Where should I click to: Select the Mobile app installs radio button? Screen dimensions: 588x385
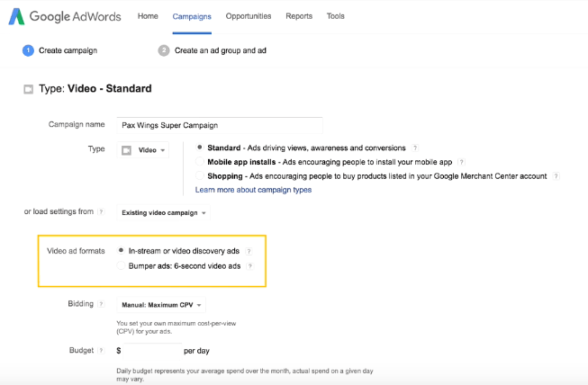click(200, 162)
